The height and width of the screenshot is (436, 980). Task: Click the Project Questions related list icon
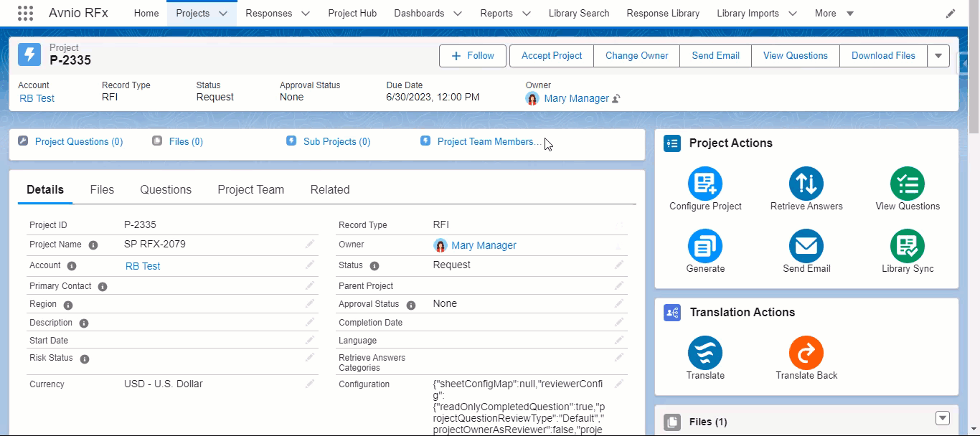[23, 141]
